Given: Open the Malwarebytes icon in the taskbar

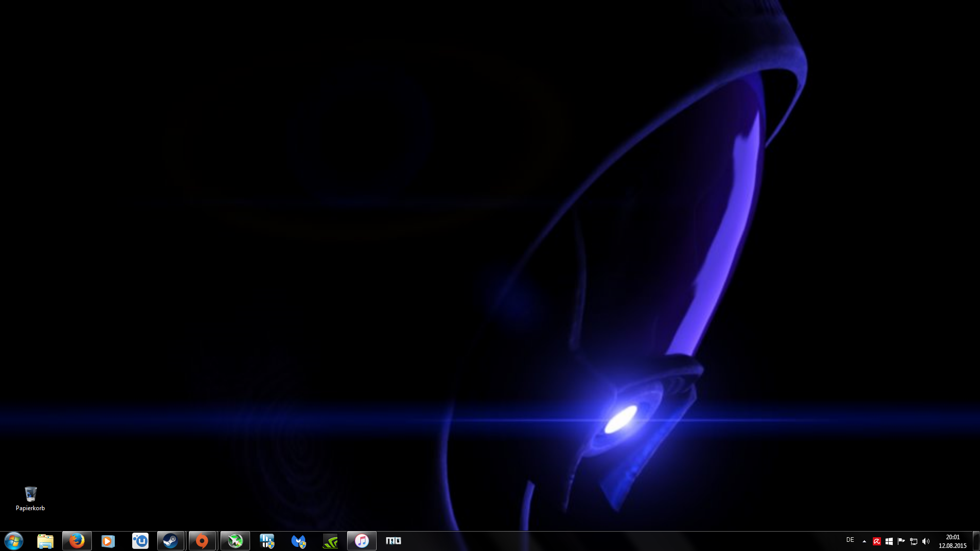Looking at the screenshot, I should coord(299,541).
